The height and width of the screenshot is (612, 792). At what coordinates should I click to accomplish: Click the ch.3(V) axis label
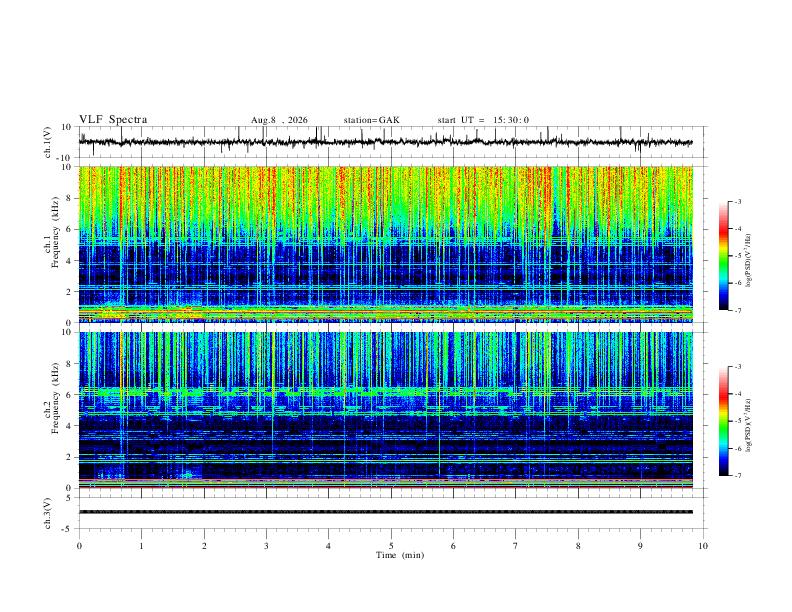[x=47, y=513]
